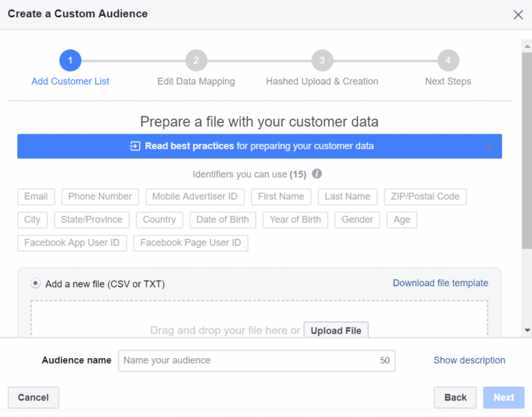Click the Cancel button

[33, 398]
